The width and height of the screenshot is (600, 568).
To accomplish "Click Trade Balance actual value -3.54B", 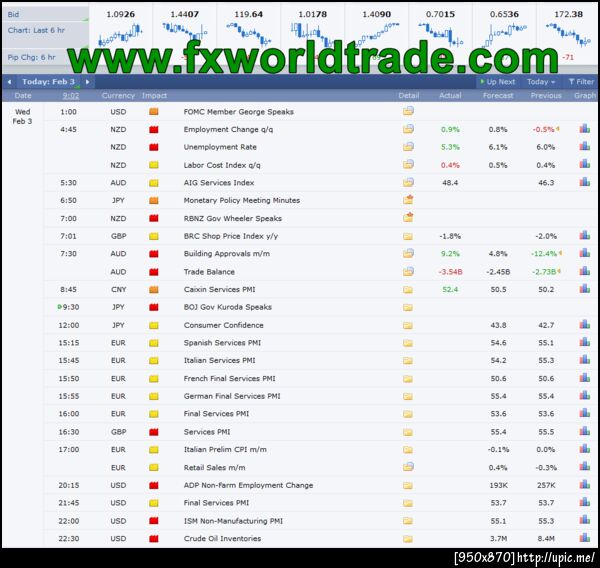I will (x=450, y=271).
